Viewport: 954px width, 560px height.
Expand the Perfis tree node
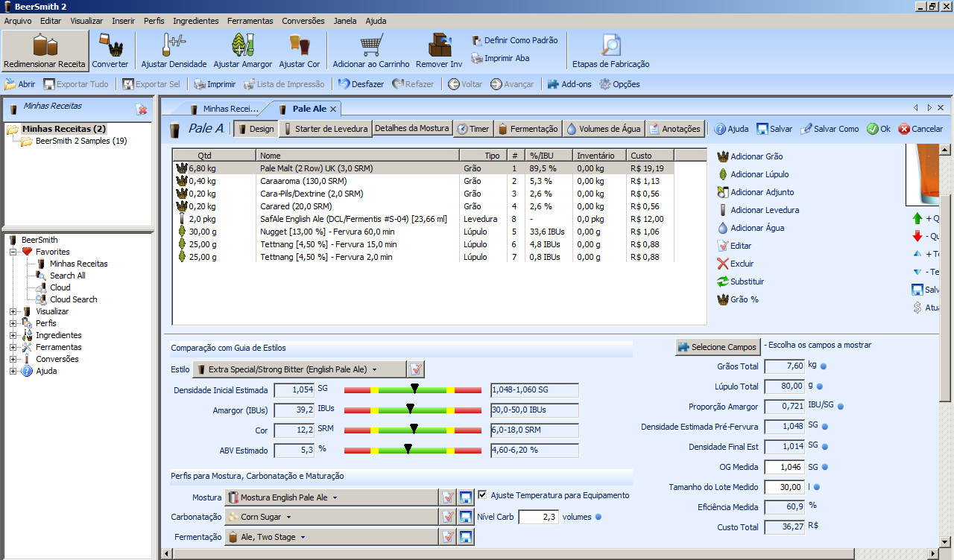click(13, 323)
